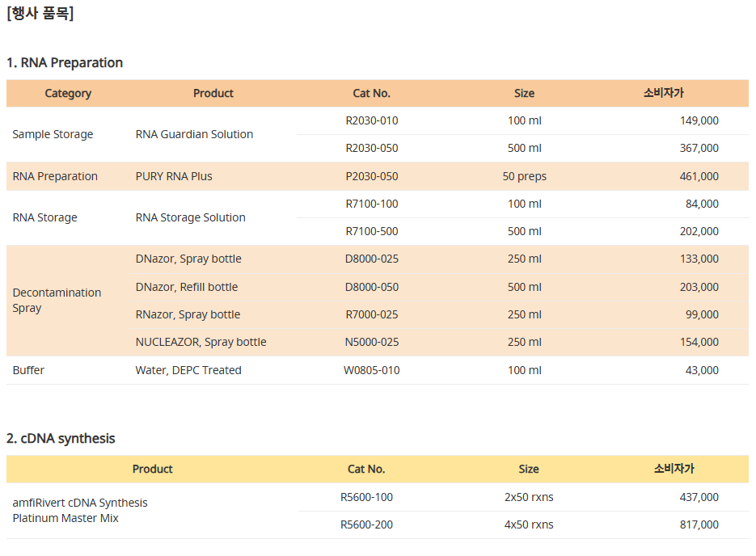Click catalog number R7100-500
This screenshot has height=556, width=756.
point(372,231)
